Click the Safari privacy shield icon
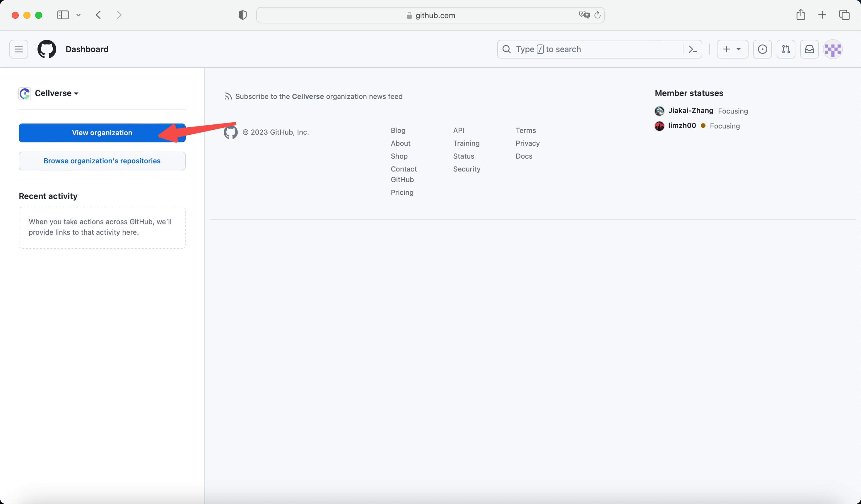 pyautogui.click(x=242, y=15)
